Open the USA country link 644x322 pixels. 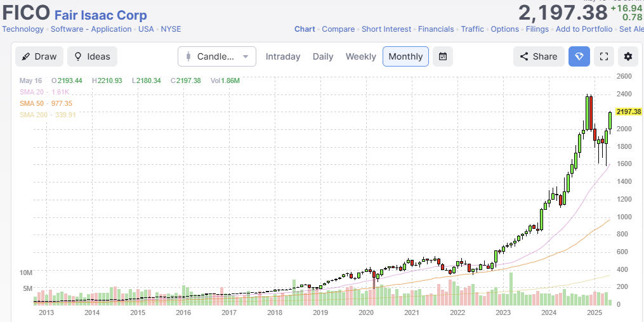[146, 29]
